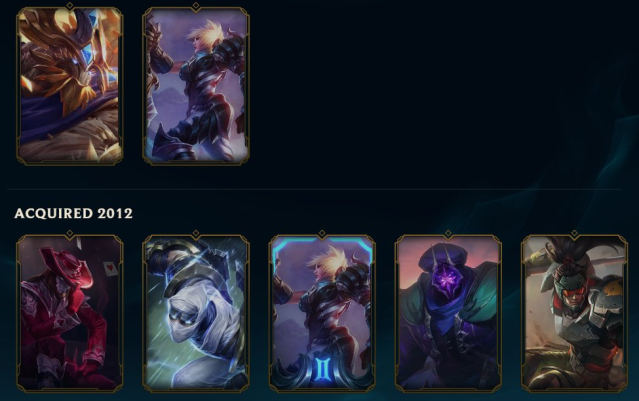639x401 pixels.
Task: Click the horizontal divider above ACQUIRED 2012
Action: [x=315, y=189]
